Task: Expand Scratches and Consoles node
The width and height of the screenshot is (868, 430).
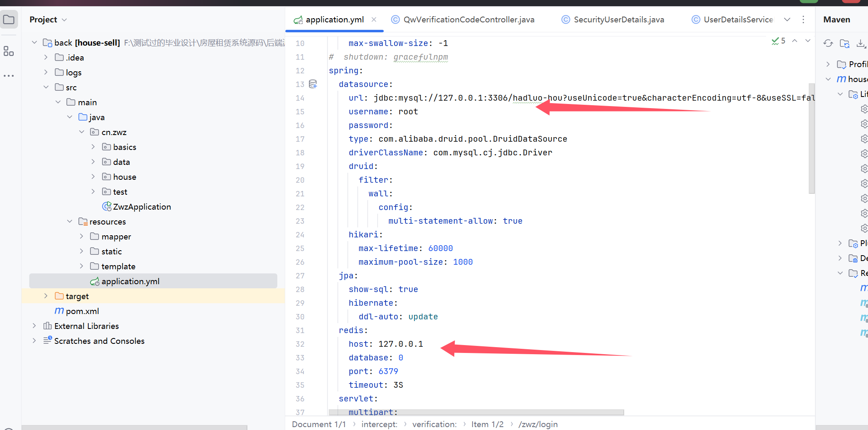Action: tap(34, 341)
